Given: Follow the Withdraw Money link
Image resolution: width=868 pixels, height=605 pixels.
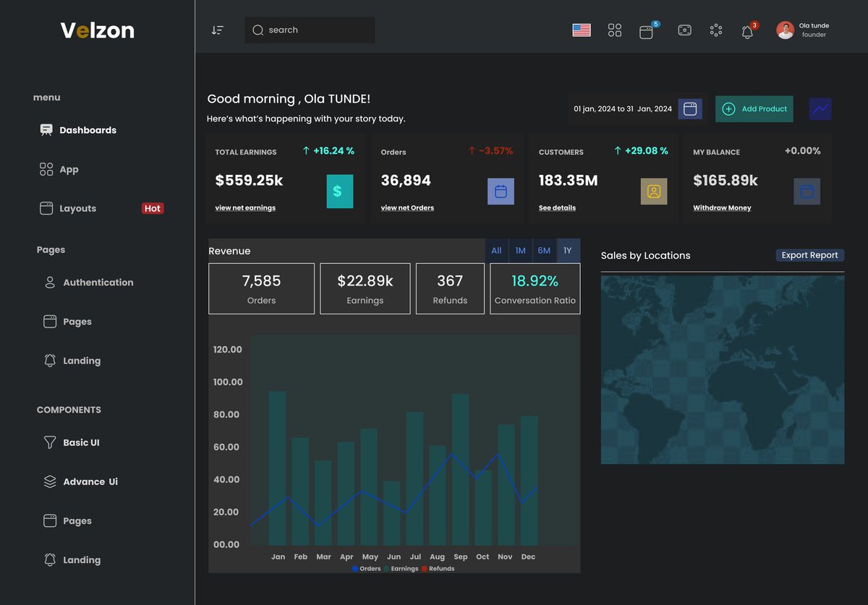Looking at the screenshot, I should pyautogui.click(x=722, y=208).
